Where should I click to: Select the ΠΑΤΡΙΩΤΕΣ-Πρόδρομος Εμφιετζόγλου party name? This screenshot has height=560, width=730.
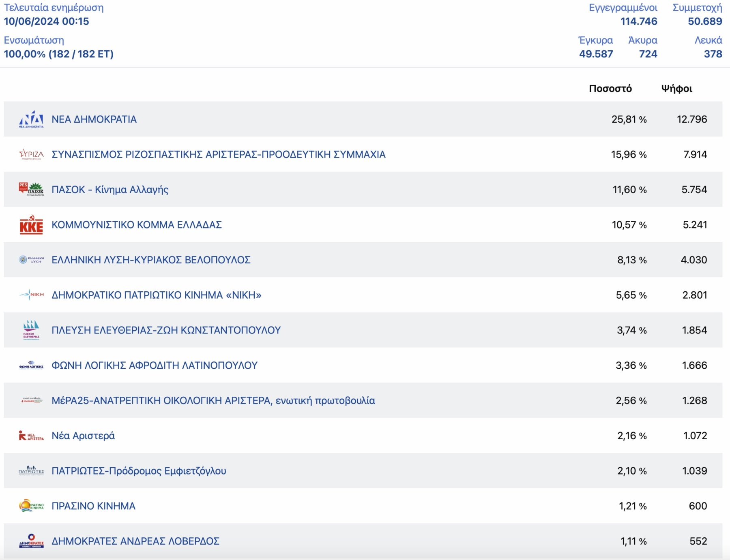(x=139, y=471)
